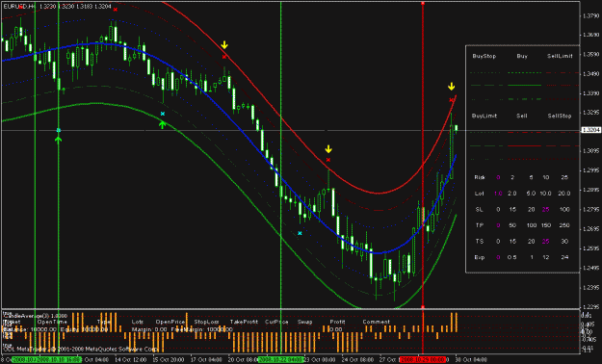Click the yellow down arrow near 23 Oct

pyautogui.click(x=328, y=148)
